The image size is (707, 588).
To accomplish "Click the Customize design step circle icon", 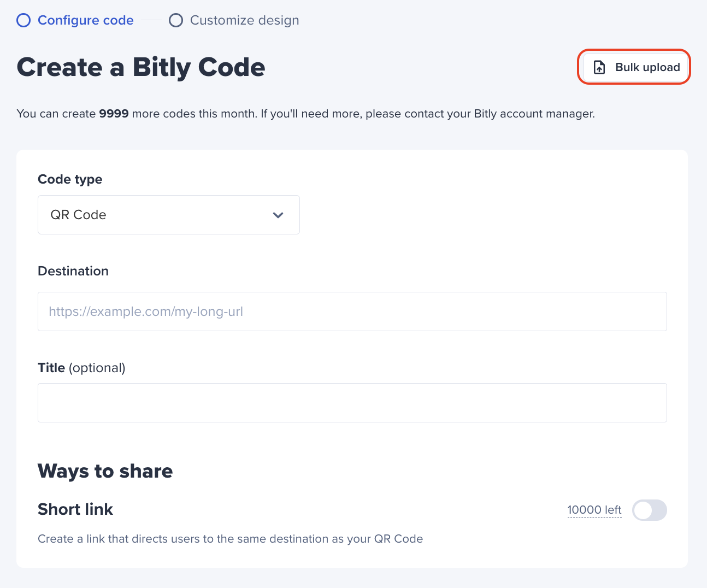I will pos(176,20).
